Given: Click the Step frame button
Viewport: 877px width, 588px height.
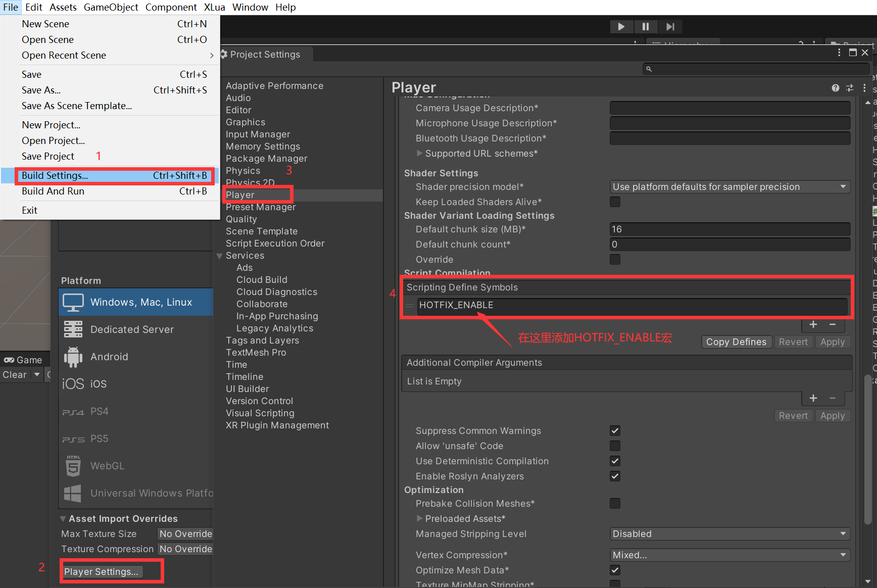Looking at the screenshot, I should (x=670, y=26).
